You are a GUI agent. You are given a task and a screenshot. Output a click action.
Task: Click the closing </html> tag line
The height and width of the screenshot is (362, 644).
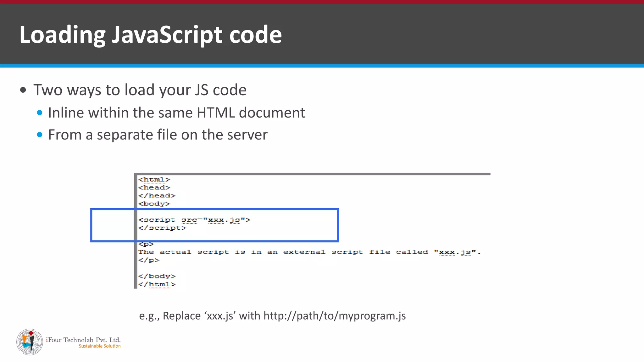[157, 284]
